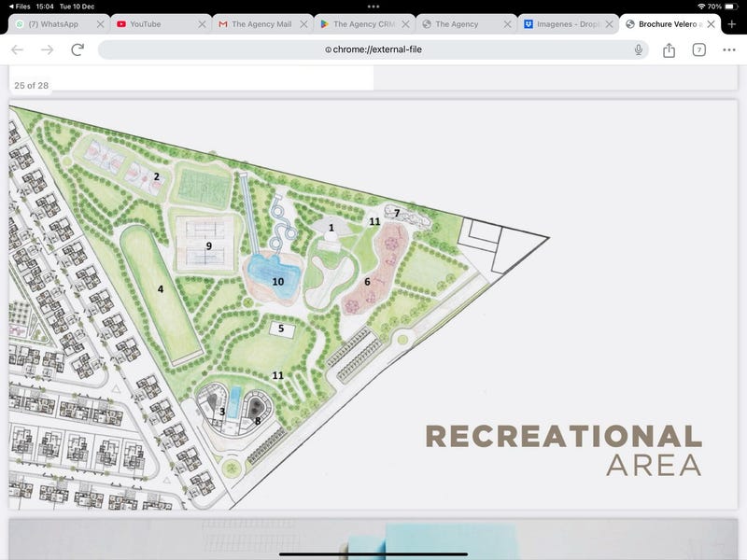Focus the chrome://external-file address bar
This screenshot has height=560, width=747.
(x=373, y=49)
